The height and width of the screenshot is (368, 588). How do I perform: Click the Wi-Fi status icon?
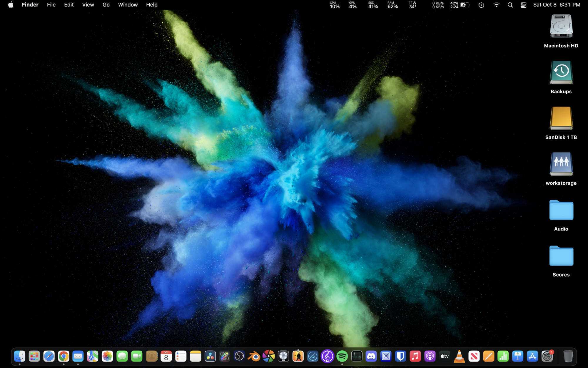click(x=496, y=5)
